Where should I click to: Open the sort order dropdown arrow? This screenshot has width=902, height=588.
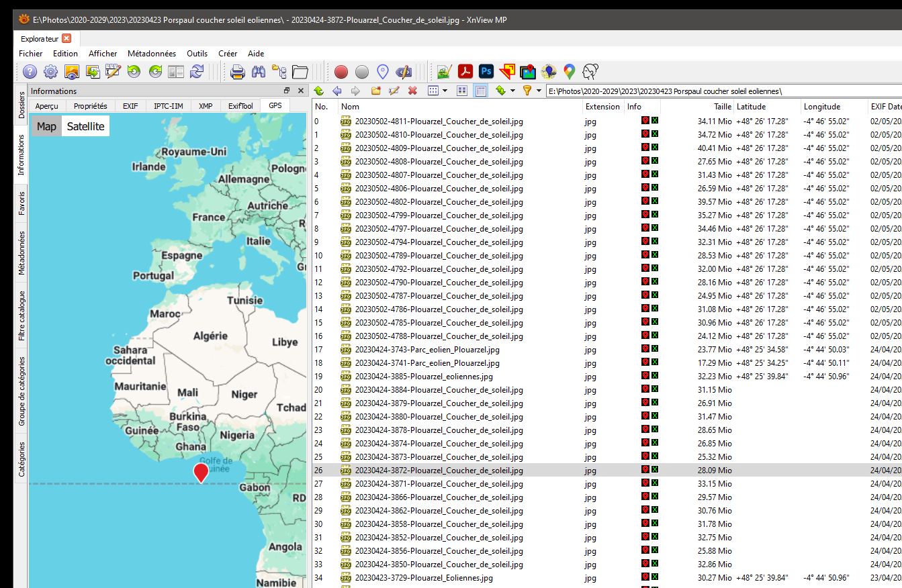(512, 91)
